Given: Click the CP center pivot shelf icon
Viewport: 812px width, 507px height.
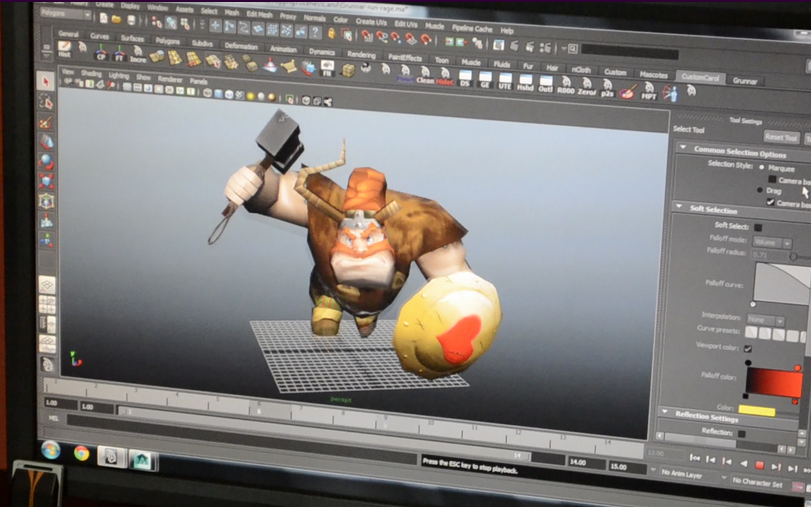Looking at the screenshot, I should click(x=101, y=53).
